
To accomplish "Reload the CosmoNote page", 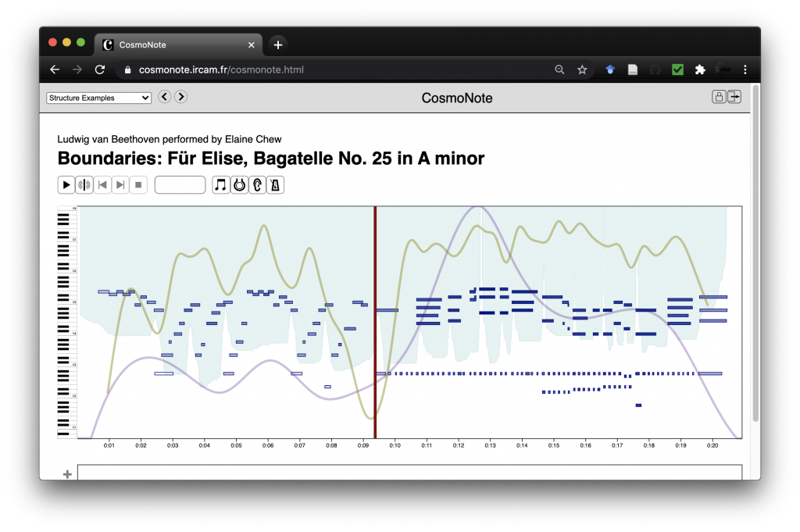I will point(100,70).
